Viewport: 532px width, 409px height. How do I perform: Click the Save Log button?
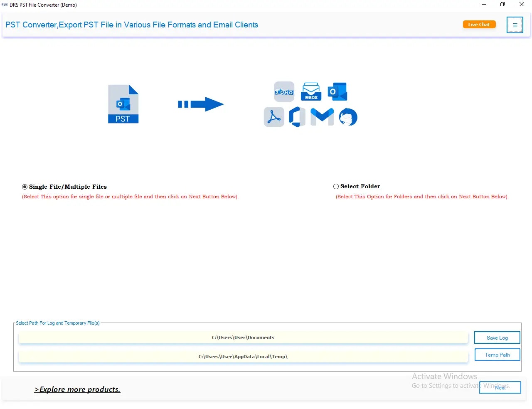pos(497,338)
